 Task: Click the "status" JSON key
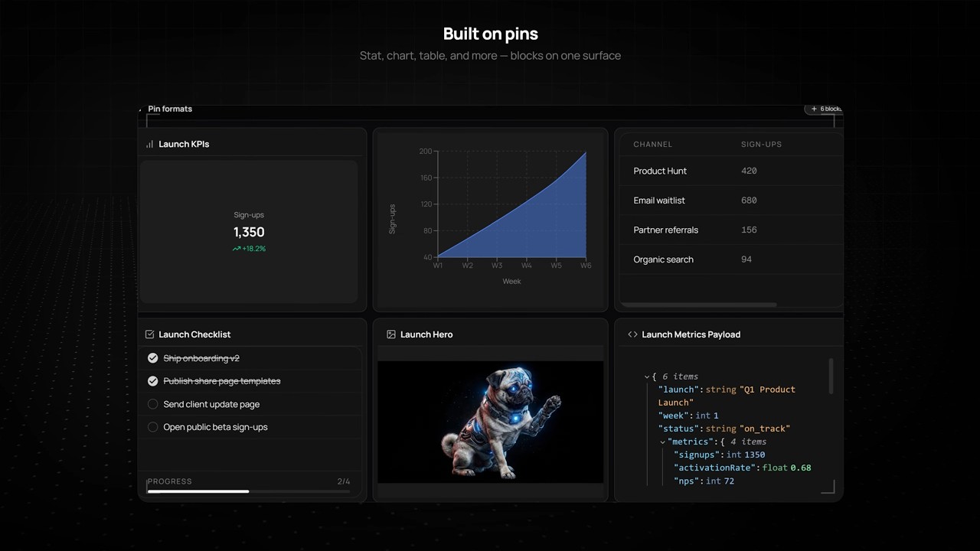point(678,429)
